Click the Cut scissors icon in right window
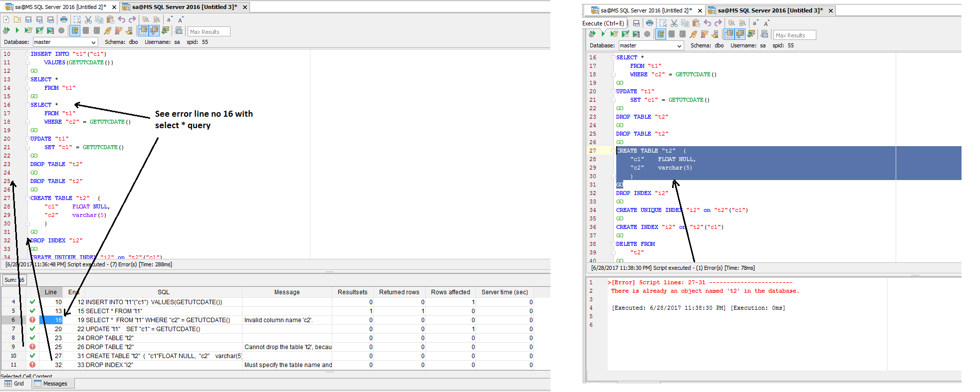The width and height of the screenshot is (980, 392). click(x=674, y=23)
